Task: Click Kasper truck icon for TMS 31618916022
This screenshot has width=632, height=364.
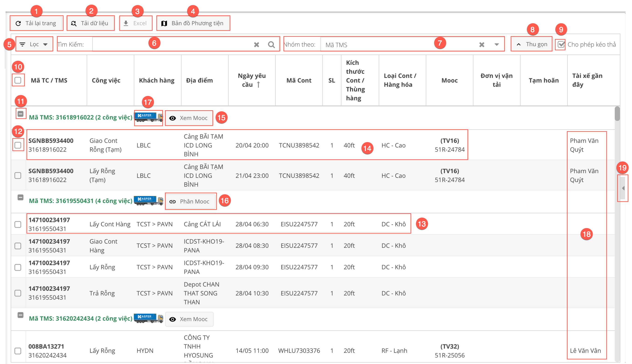Action: click(x=148, y=117)
